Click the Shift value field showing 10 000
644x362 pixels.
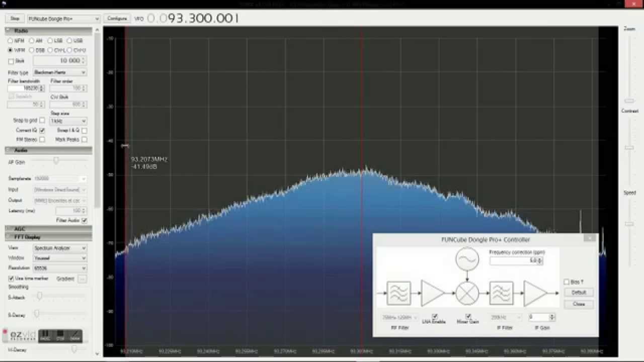pyautogui.click(x=59, y=61)
